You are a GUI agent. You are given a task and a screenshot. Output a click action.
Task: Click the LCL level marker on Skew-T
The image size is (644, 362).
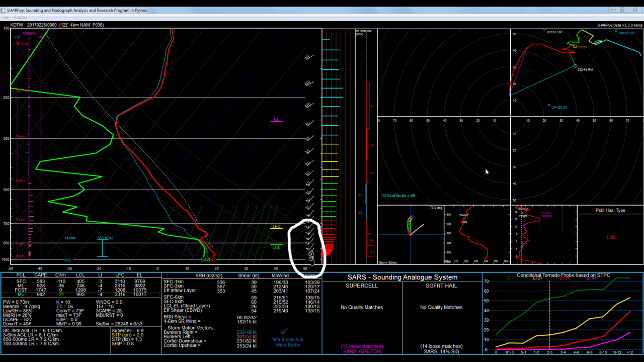coord(276,247)
